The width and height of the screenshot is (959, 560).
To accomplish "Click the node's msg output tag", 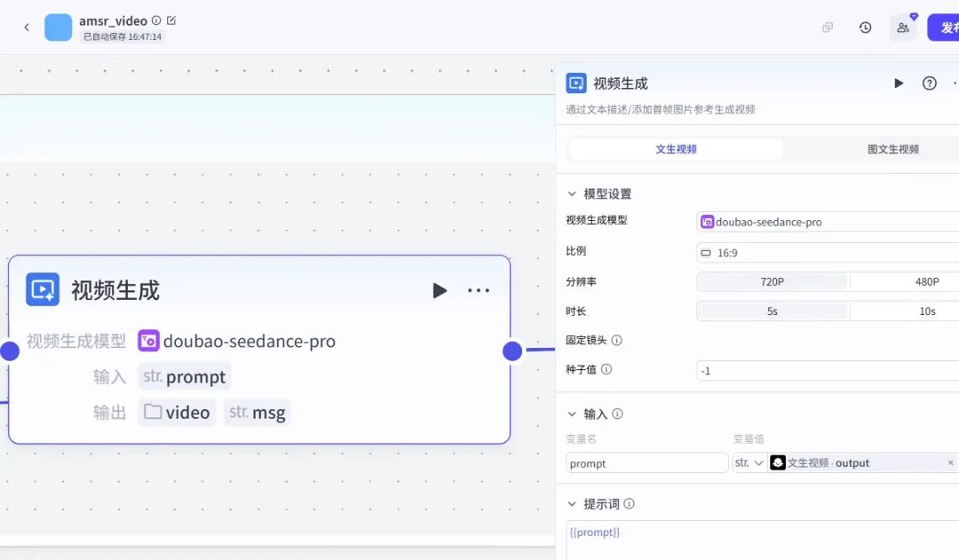I will [x=257, y=412].
